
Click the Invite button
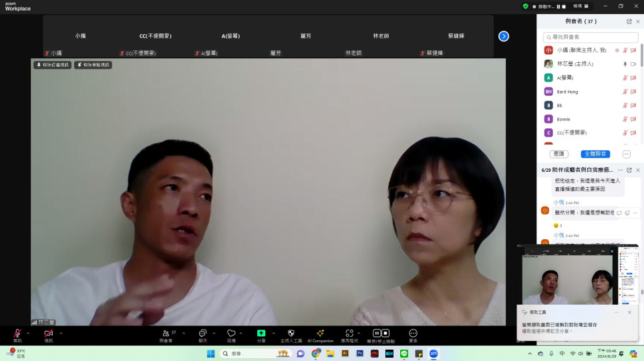pyautogui.click(x=558, y=154)
